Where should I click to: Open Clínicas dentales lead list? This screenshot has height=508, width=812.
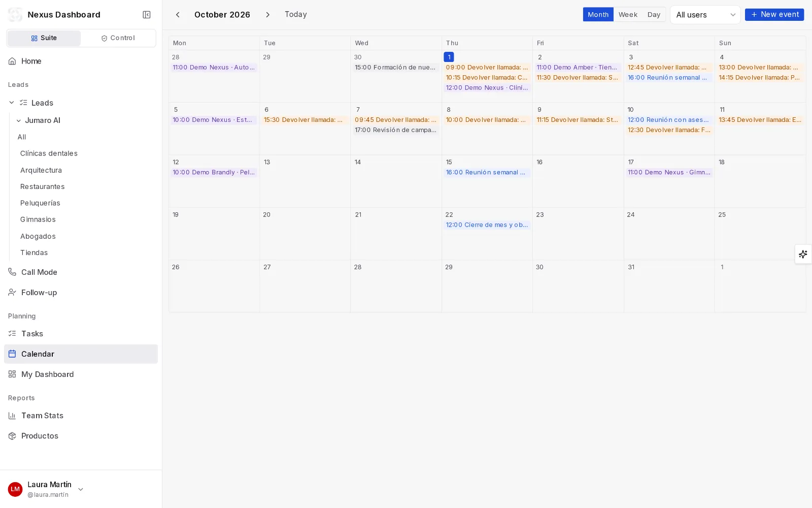coord(49,153)
